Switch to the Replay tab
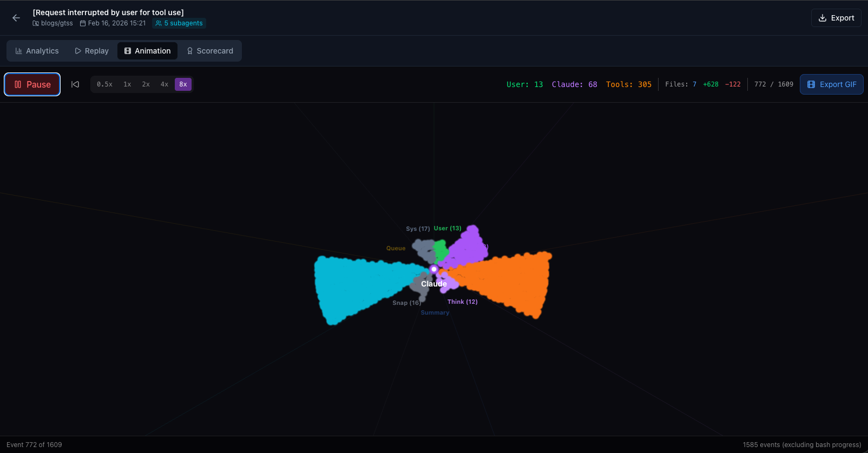The image size is (868, 453). (92, 51)
